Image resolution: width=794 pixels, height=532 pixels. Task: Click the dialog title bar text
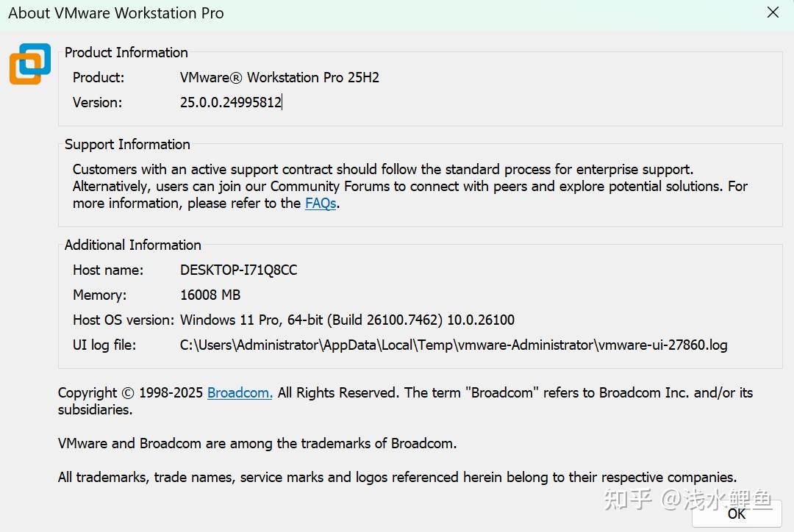(116, 13)
